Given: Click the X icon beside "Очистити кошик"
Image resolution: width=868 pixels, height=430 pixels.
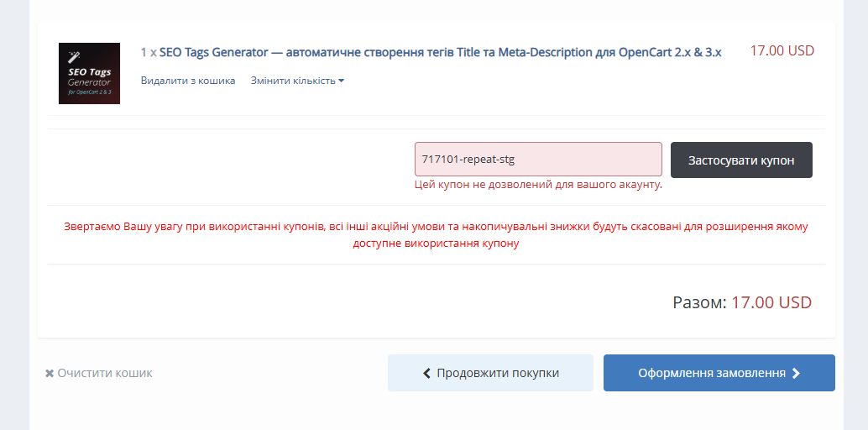Looking at the screenshot, I should (x=50, y=373).
